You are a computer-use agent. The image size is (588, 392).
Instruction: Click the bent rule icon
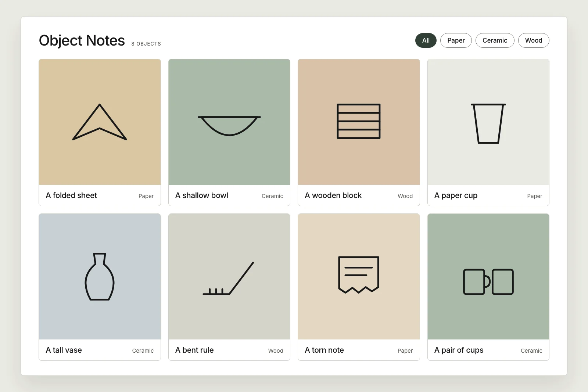pos(228,278)
